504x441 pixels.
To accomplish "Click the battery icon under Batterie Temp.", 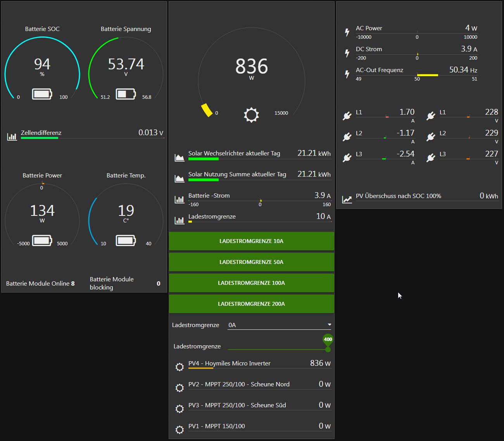I will click(x=126, y=240).
